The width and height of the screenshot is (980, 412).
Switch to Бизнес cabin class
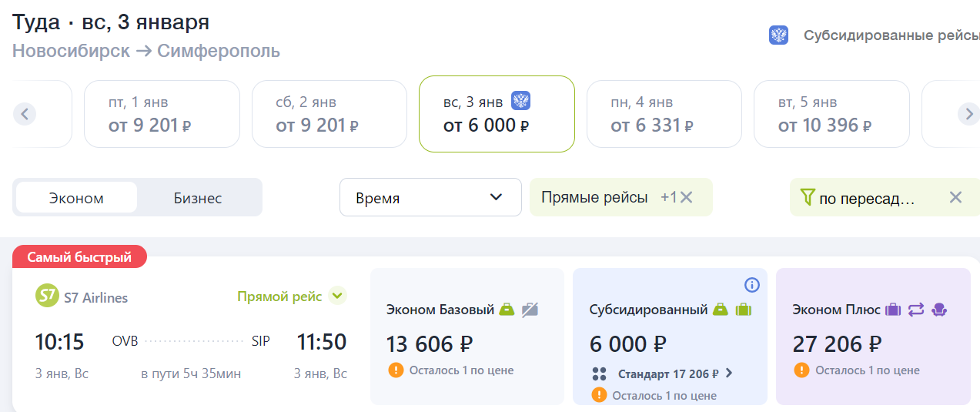pyautogui.click(x=198, y=198)
